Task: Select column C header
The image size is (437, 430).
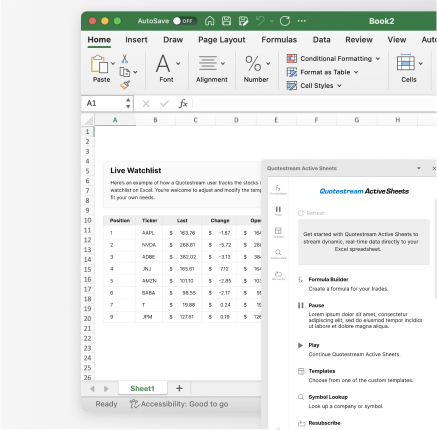Action: pos(196,120)
